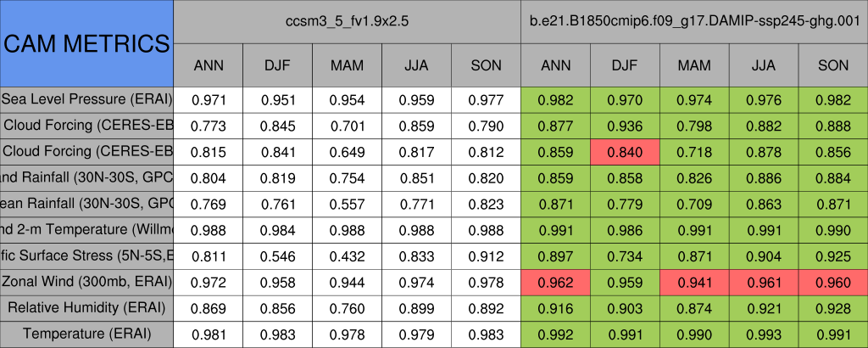This screenshot has width=868, height=348.
Task: Click the Surface Stress (5N-5S) row label
Action: coord(86,255)
